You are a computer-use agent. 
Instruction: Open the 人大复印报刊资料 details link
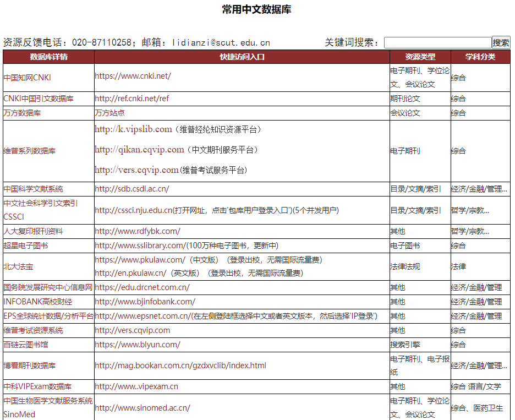point(33,231)
